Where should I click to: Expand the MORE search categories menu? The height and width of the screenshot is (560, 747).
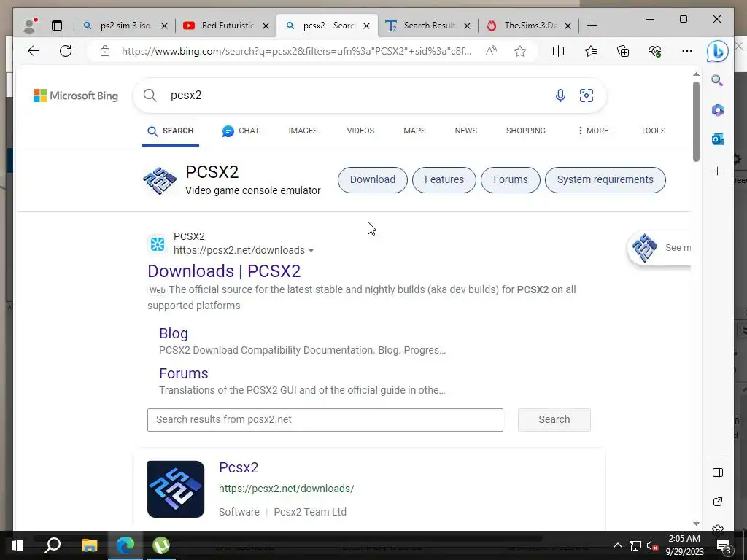593,131
